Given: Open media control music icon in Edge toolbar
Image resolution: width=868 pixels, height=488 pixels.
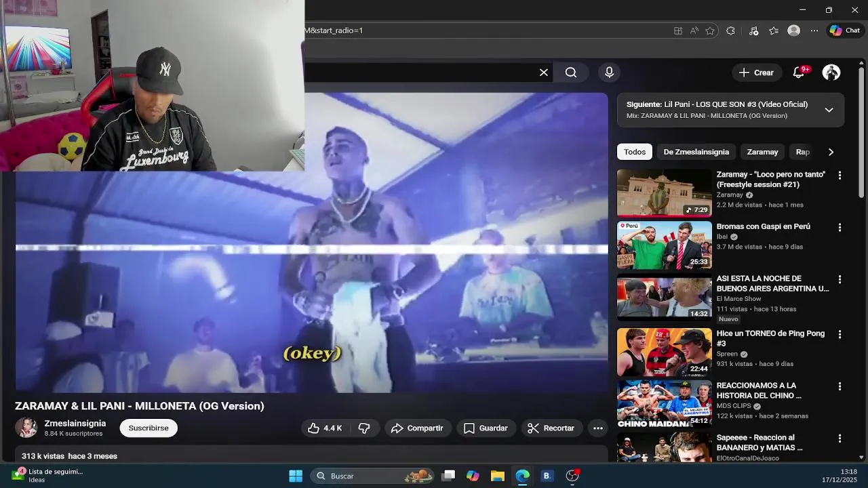Looking at the screenshot, I should click(x=753, y=30).
